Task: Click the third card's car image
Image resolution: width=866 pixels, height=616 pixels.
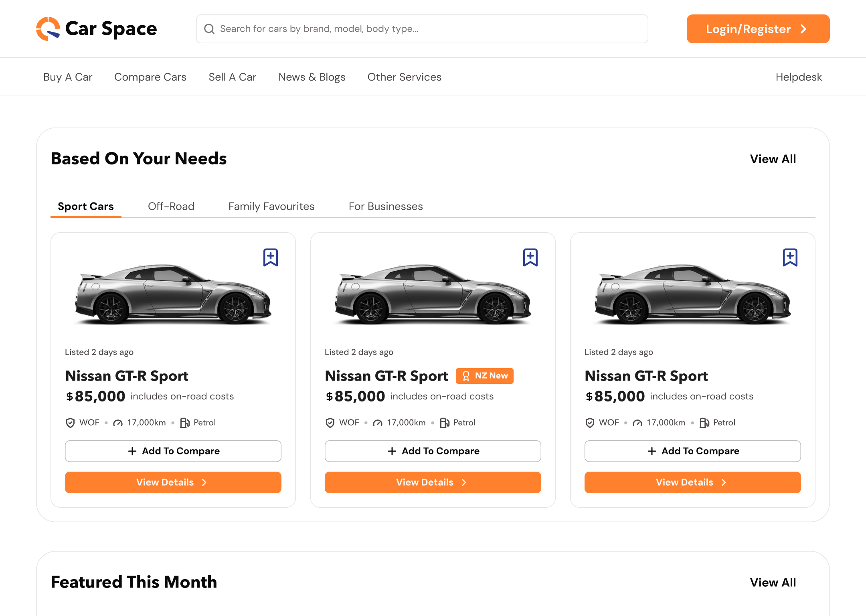Action: point(693,294)
